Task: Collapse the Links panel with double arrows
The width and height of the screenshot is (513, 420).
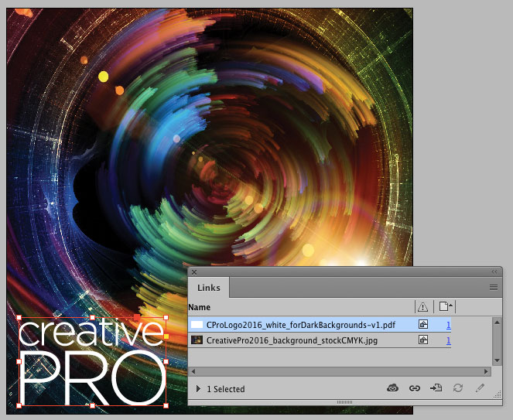Action: [x=494, y=271]
